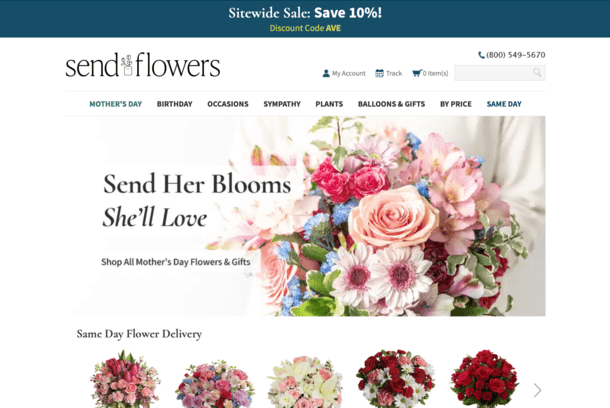The height and width of the screenshot is (408, 610).
Task: Open the Same Day section
Action: [504, 104]
